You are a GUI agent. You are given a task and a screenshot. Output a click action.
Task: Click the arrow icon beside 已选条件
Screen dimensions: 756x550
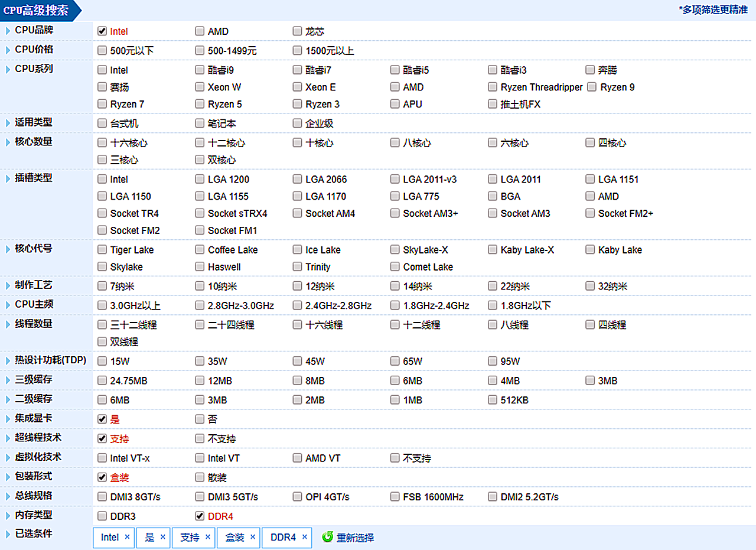pos(8,534)
